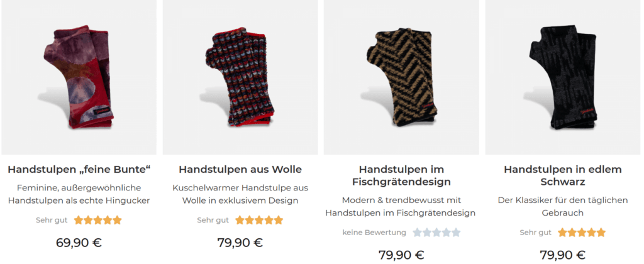Click the star rating for edlem Schwarz
The width and height of the screenshot is (644, 264).
coord(581,233)
